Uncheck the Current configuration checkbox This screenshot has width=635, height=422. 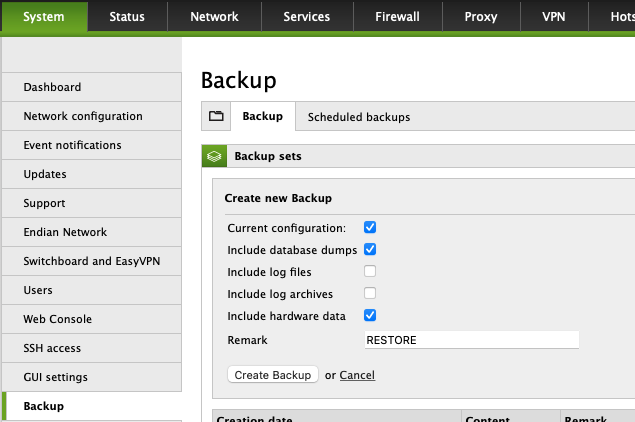tap(370, 228)
